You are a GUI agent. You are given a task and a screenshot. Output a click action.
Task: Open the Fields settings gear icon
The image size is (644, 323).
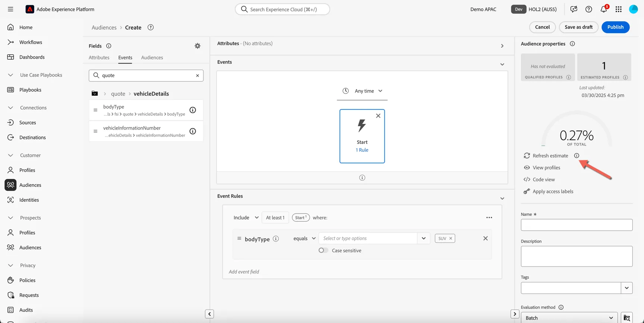click(198, 46)
